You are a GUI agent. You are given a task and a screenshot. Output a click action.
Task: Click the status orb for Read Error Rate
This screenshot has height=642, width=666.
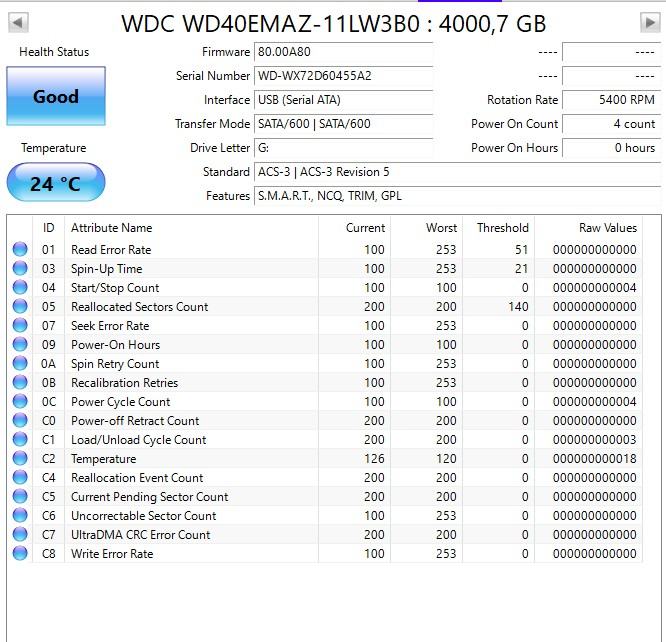[x=20, y=249]
